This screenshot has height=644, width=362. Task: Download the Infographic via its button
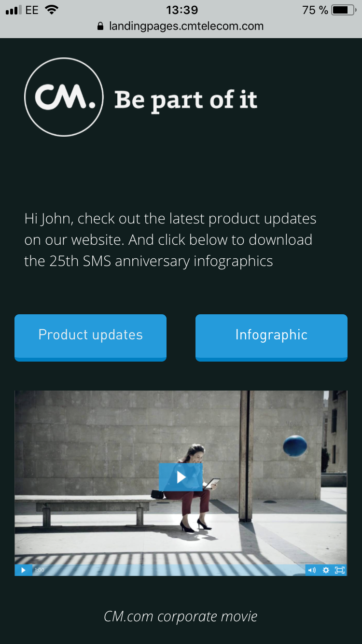point(271,337)
